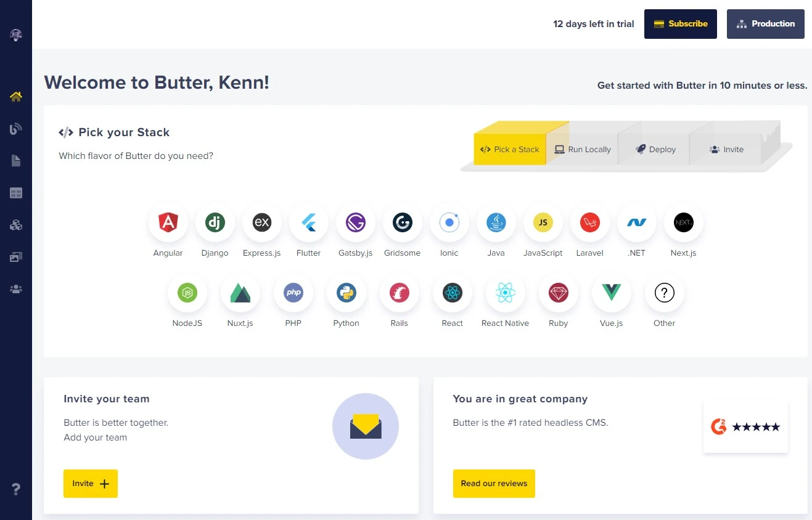Image resolution: width=812 pixels, height=520 pixels.
Task: Open the Components cubes icon in sidebar
Action: 16,225
